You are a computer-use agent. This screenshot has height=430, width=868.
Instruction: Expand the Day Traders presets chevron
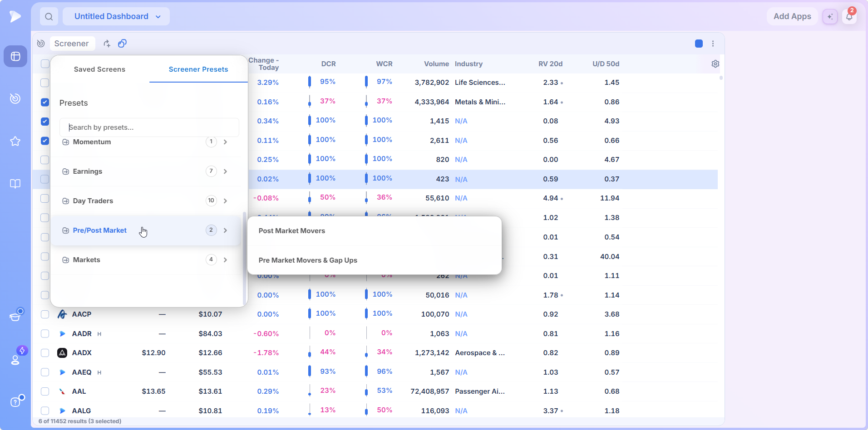pos(225,201)
